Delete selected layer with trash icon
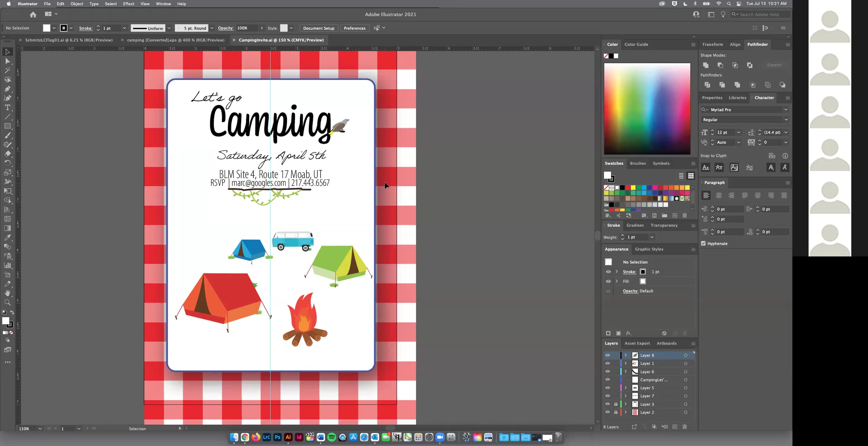This screenshot has height=446, width=868. 685,427
